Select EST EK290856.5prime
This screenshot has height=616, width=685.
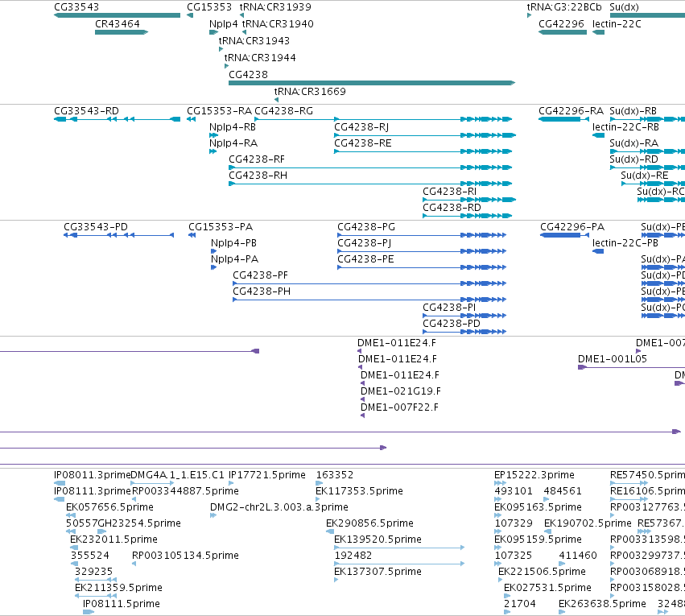point(330,531)
